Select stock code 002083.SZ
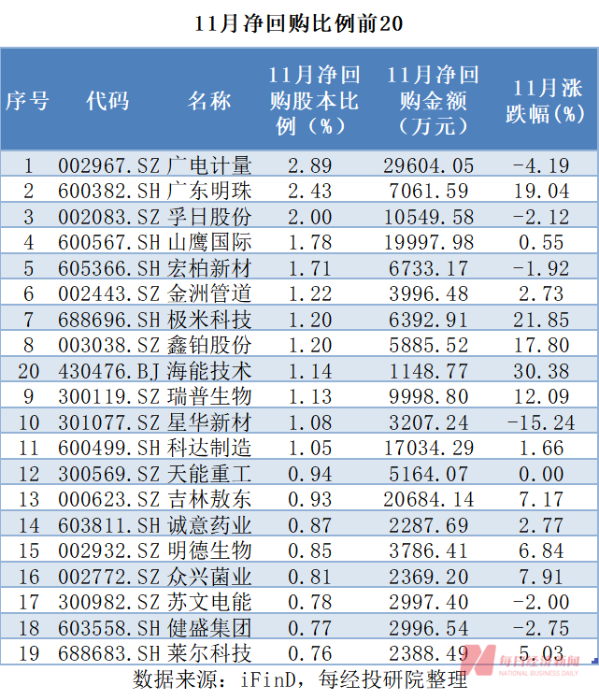This screenshot has width=599, height=700. (x=109, y=217)
